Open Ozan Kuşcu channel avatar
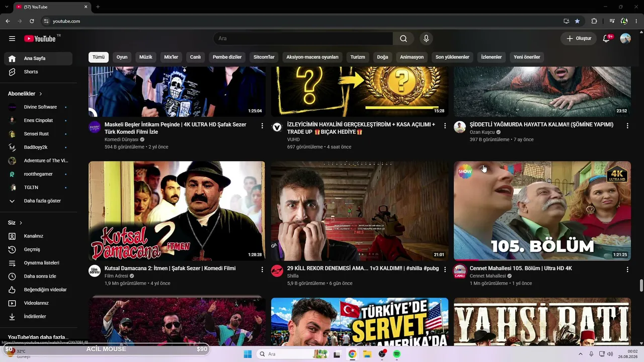Image resolution: width=644 pixels, height=362 pixels. (460, 127)
